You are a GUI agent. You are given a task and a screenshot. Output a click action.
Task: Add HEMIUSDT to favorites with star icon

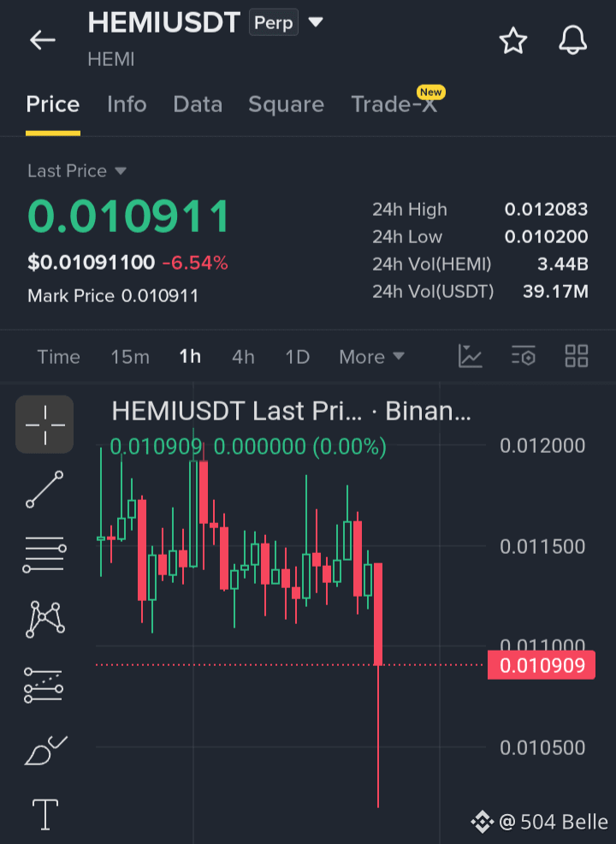point(512,40)
